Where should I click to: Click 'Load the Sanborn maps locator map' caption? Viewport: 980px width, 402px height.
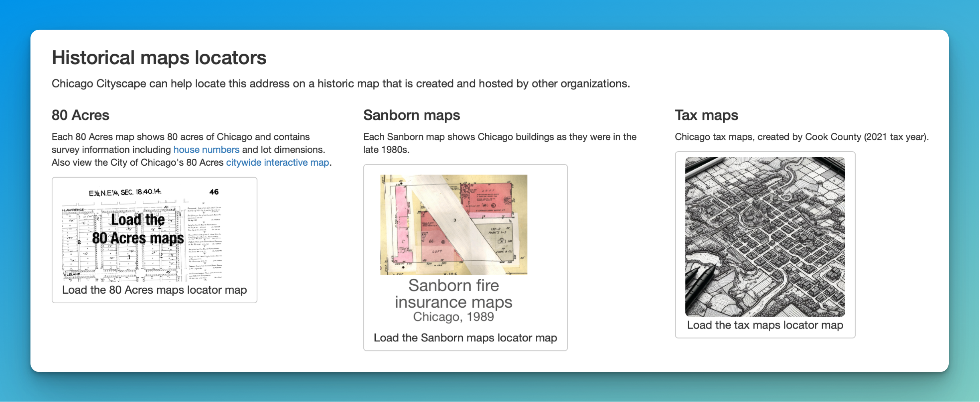[x=465, y=338]
